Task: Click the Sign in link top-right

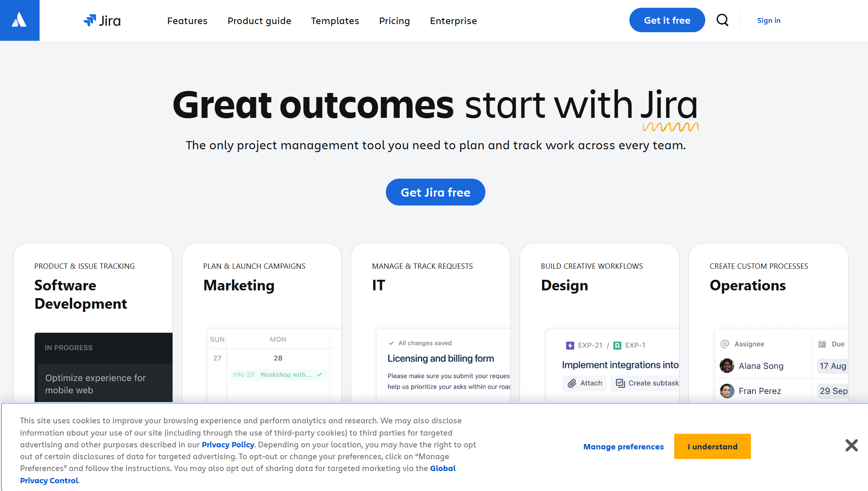Action: (769, 20)
